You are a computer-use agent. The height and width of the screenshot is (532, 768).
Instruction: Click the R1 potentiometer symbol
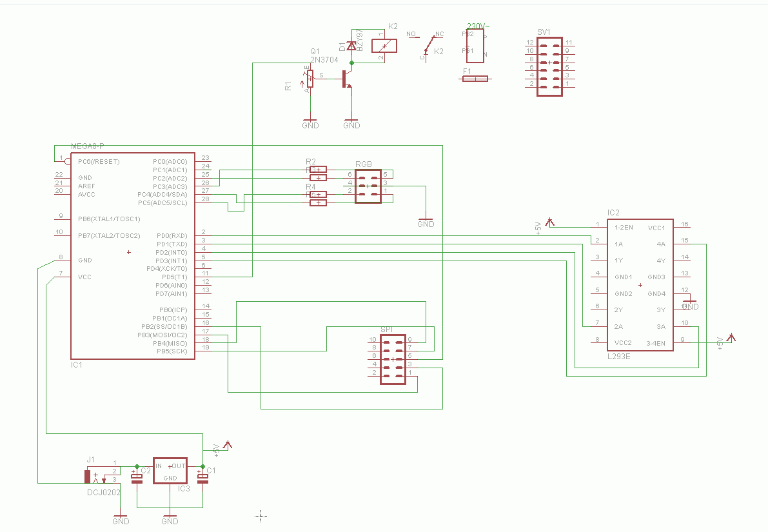tap(310, 79)
